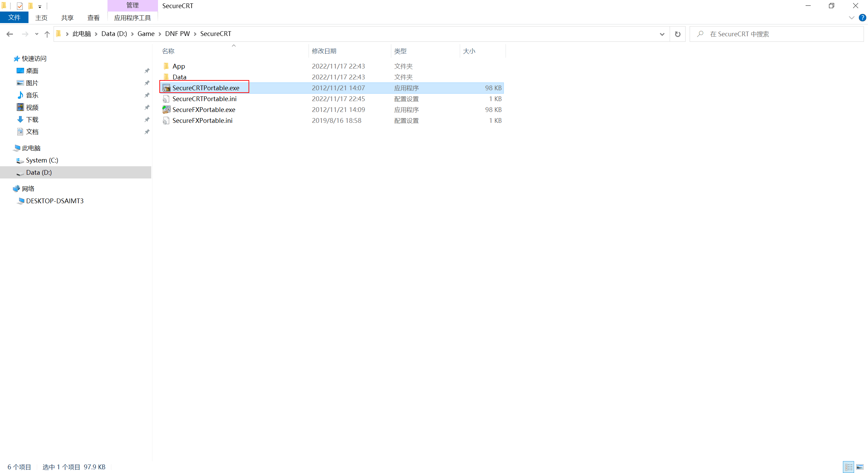Select 网络 in the navigation pane
The image size is (868, 473).
pyautogui.click(x=28, y=189)
